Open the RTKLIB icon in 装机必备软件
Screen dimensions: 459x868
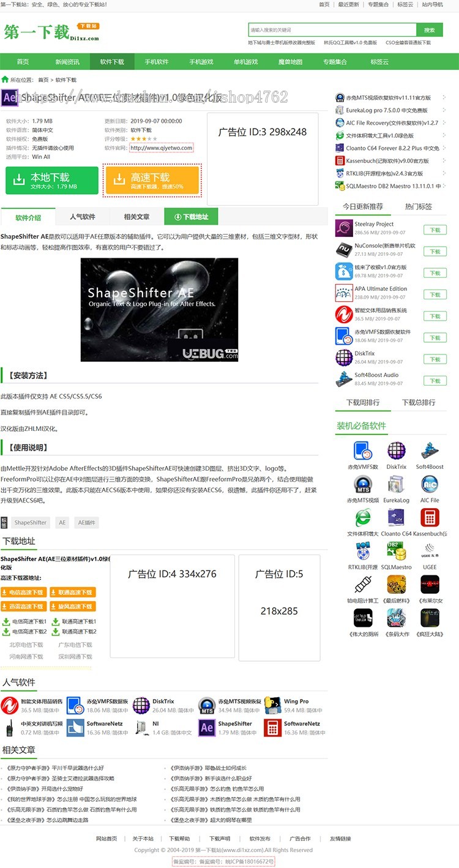tap(363, 551)
